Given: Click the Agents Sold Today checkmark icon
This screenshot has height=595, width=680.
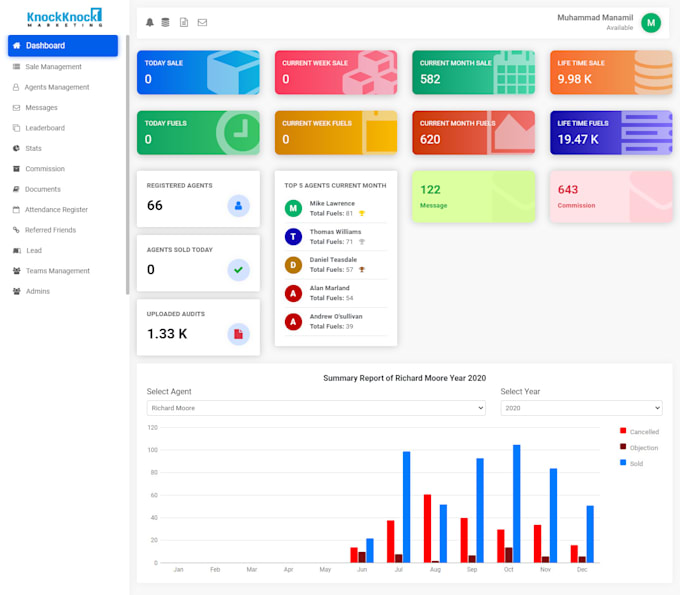Looking at the screenshot, I should [239, 270].
